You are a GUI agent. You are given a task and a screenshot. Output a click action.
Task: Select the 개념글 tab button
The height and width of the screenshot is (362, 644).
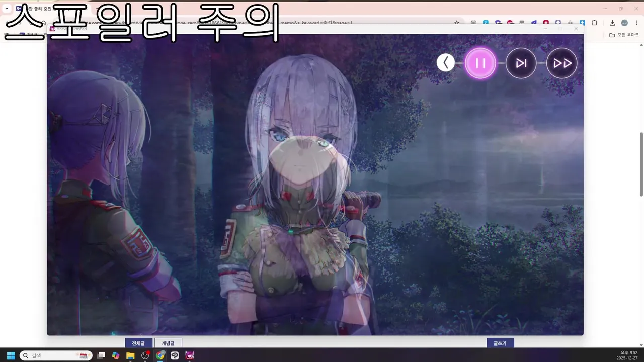pos(168,343)
